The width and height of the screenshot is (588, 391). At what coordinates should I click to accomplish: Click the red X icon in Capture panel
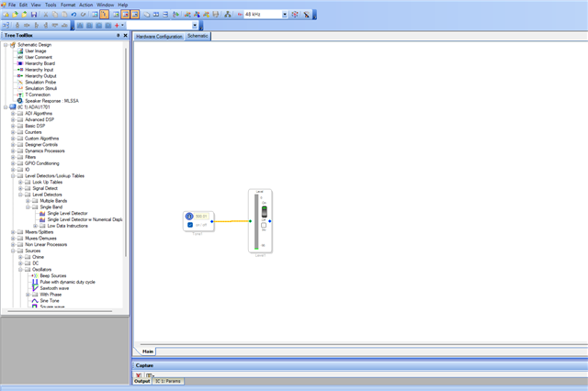pyautogui.click(x=139, y=375)
